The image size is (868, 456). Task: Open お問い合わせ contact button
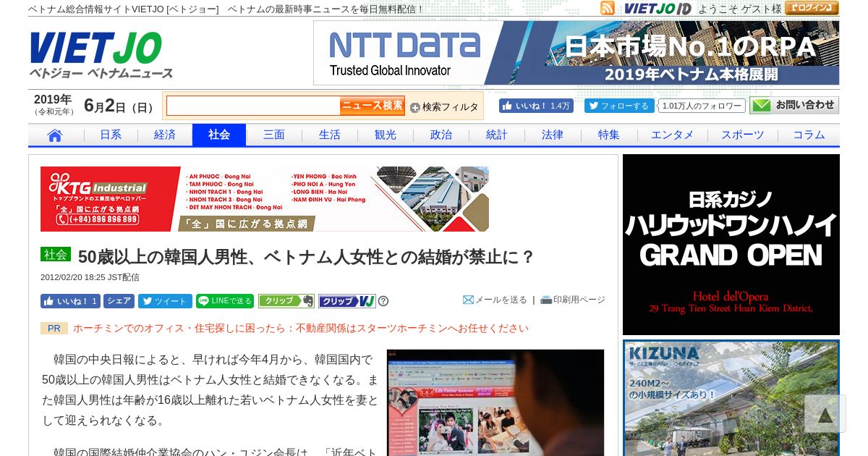coord(794,106)
